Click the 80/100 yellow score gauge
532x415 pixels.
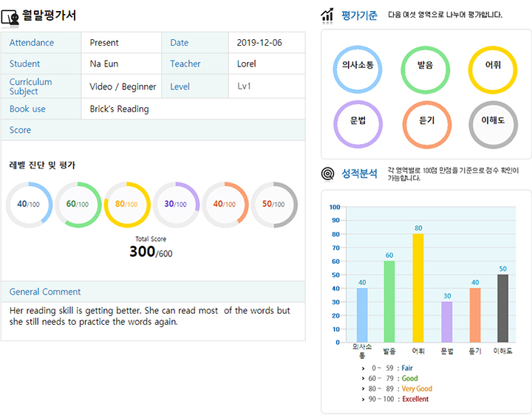click(127, 204)
